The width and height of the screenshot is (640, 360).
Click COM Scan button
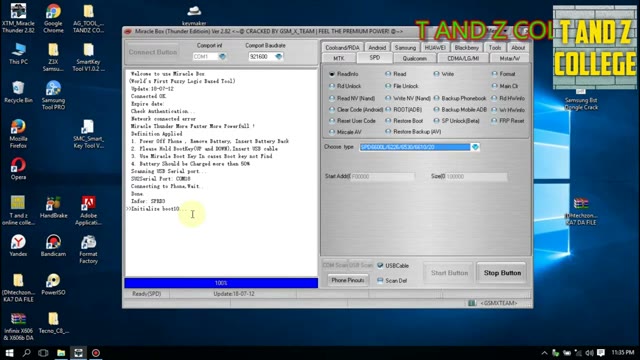coord(335,265)
